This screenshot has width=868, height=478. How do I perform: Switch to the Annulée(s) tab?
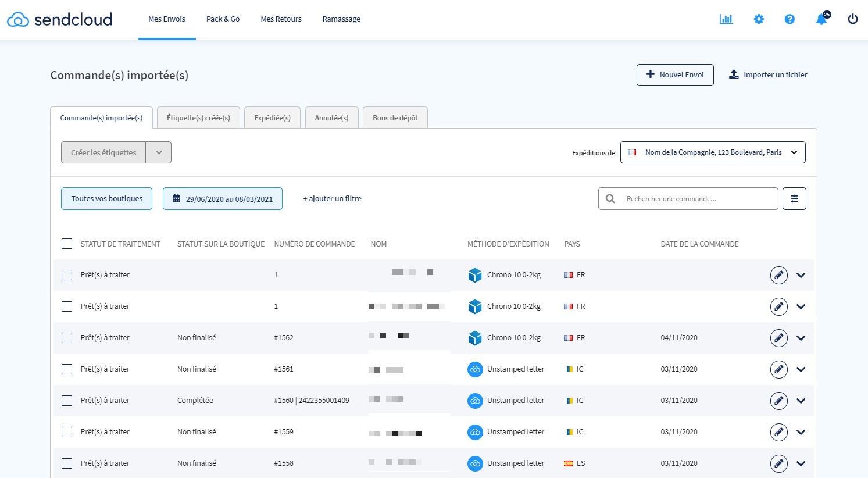pos(331,117)
